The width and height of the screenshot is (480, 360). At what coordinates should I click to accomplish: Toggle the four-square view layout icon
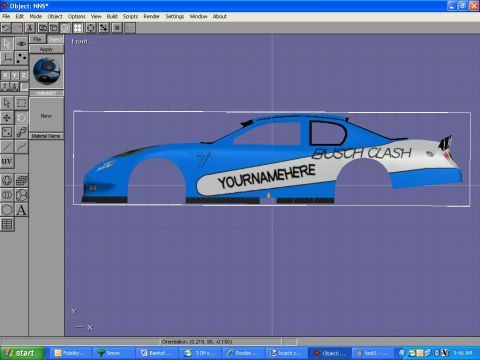pyautogui.click(x=78, y=28)
